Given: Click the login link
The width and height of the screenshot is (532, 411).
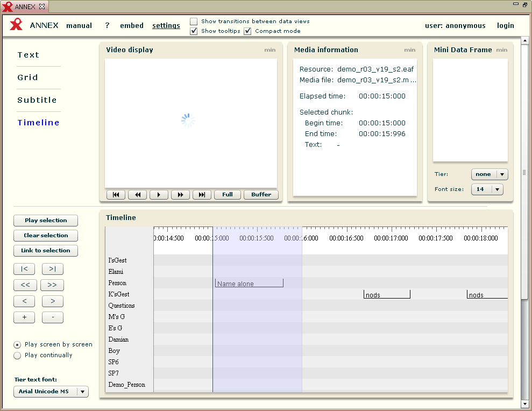Looking at the screenshot, I should click(505, 26).
